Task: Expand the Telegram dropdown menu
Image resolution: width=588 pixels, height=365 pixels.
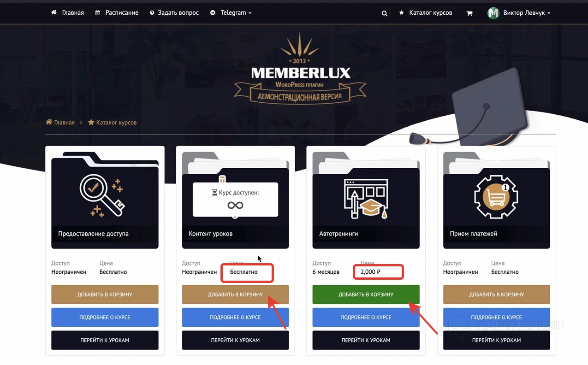Action: pyautogui.click(x=231, y=13)
